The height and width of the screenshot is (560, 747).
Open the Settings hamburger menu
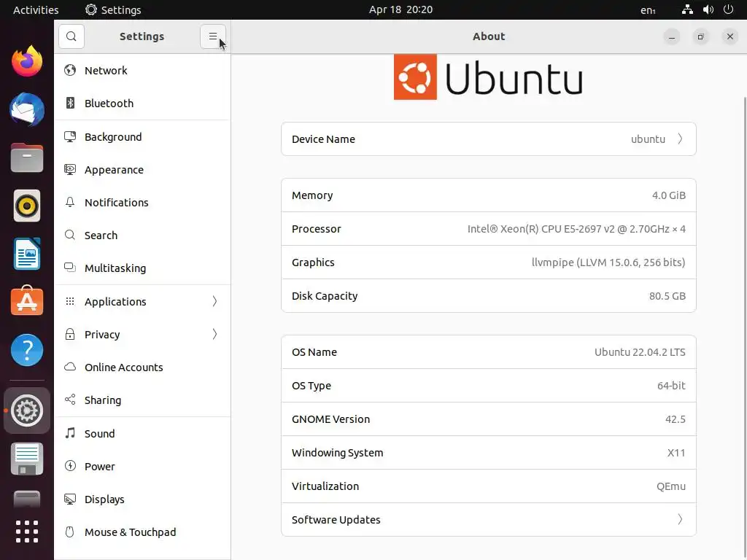click(x=213, y=36)
